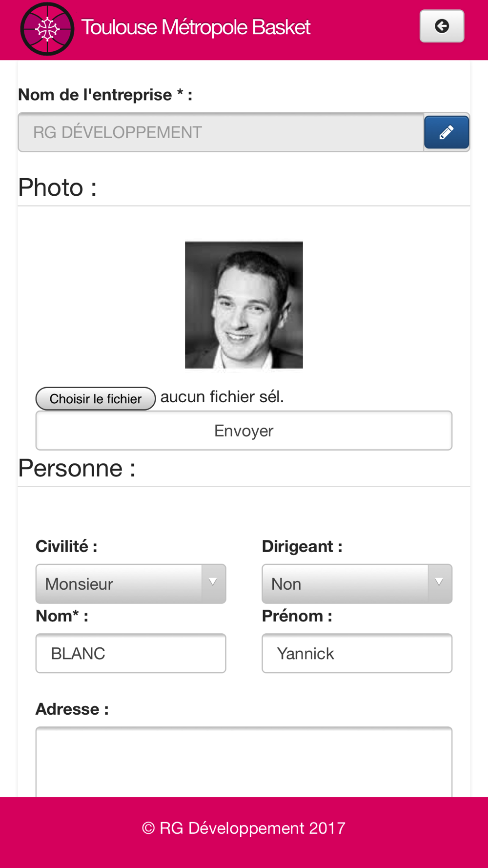
Task: Click the blue pencil edit button
Action: click(447, 132)
